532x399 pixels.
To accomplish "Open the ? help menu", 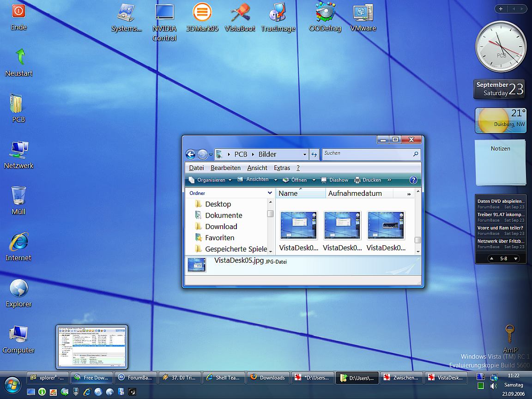I will (x=298, y=168).
